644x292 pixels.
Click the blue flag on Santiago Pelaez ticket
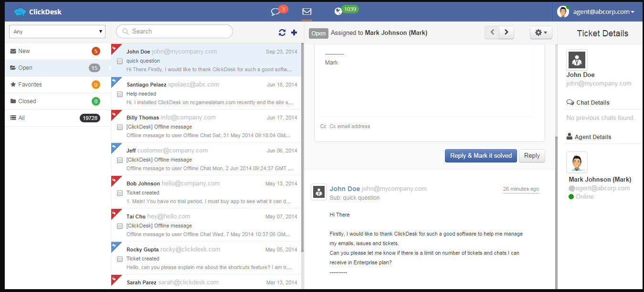pos(115,81)
